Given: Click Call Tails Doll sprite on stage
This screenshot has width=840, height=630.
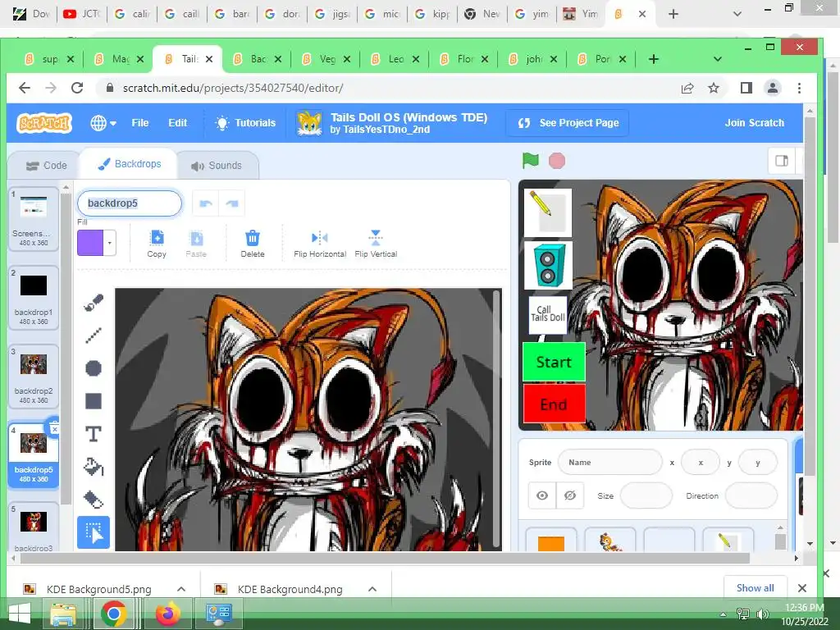Looking at the screenshot, I should point(547,315).
